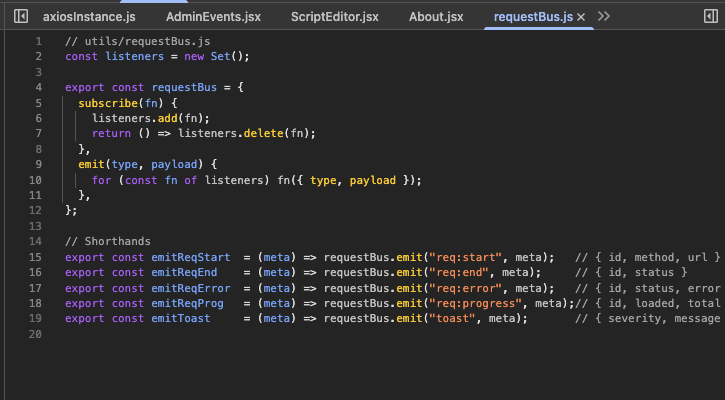
Task: Click "Set" constructor on line 2
Action: click(x=221, y=56)
